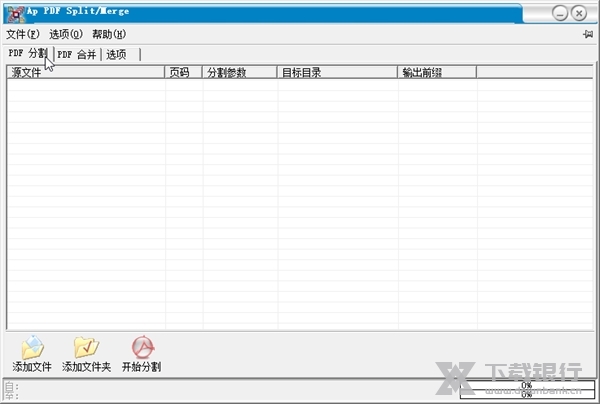
Task: Close the Ap PDF Split/Merge window
Action: click(579, 13)
